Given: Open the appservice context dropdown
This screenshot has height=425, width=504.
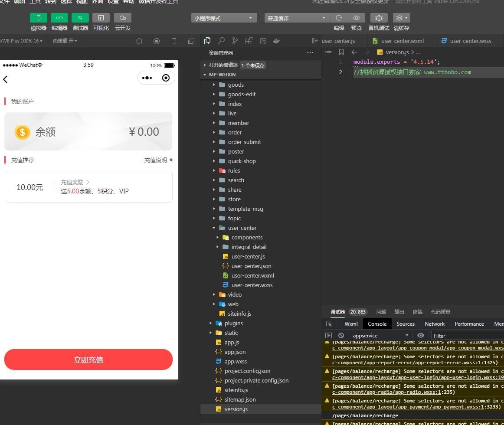Looking at the screenshot, I should click(x=380, y=335).
